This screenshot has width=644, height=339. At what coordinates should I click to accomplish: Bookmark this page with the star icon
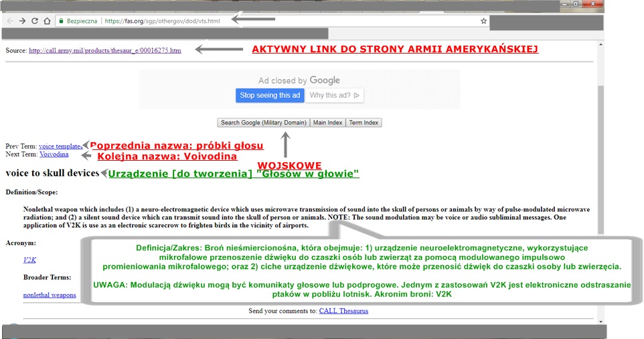click(x=483, y=21)
